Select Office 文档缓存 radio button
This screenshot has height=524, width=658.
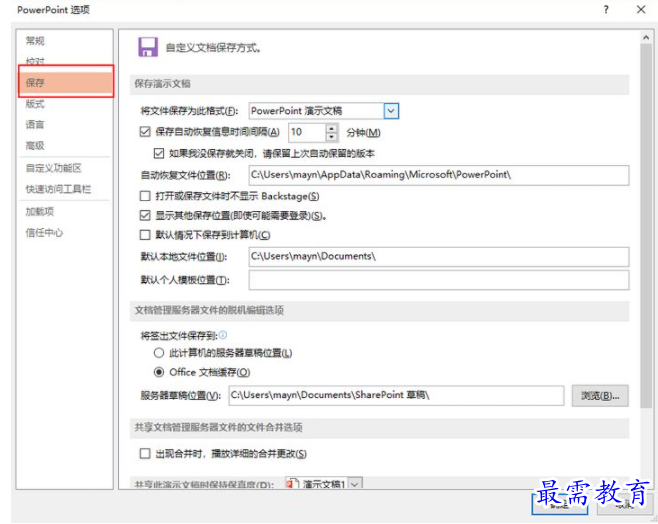pyautogui.click(x=159, y=372)
